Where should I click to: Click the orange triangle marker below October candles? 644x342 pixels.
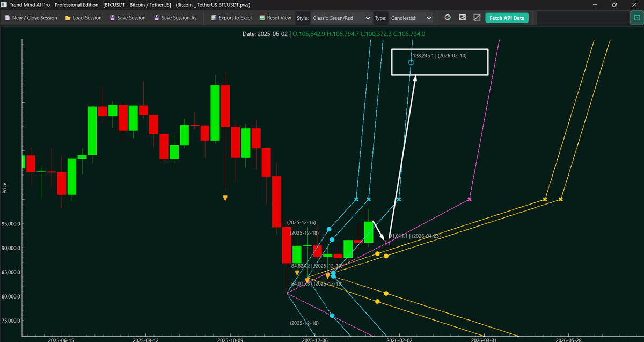point(225,198)
